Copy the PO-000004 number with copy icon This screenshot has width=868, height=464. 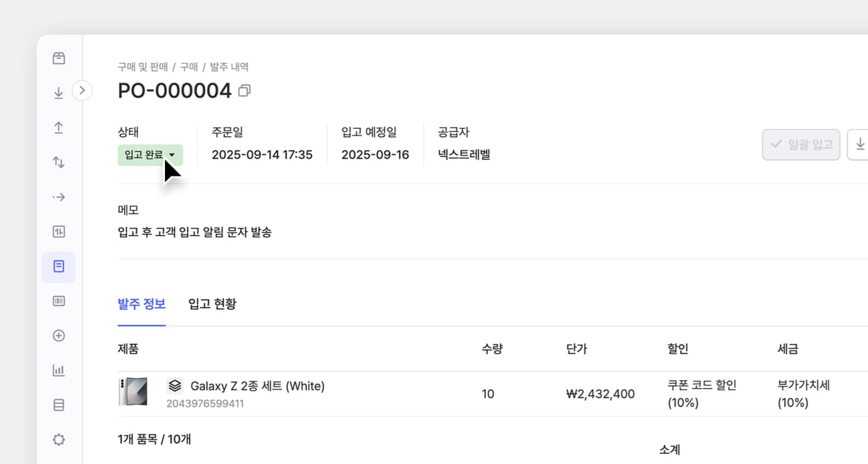[x=244, y=91]
